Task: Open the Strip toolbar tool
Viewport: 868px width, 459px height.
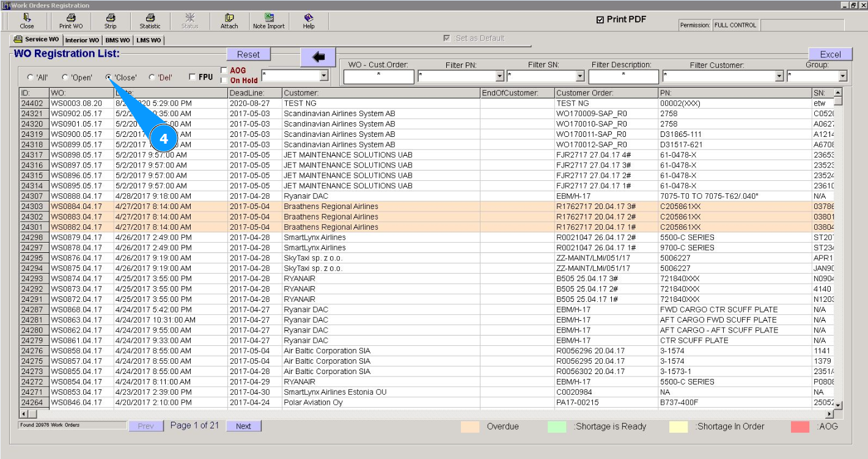Action: tap(110, 21)
